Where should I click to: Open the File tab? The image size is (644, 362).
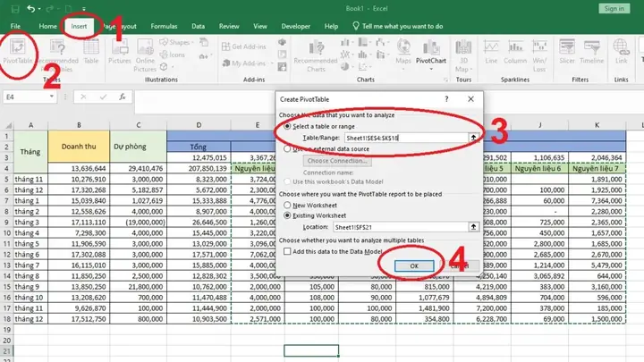coord(15,26)
